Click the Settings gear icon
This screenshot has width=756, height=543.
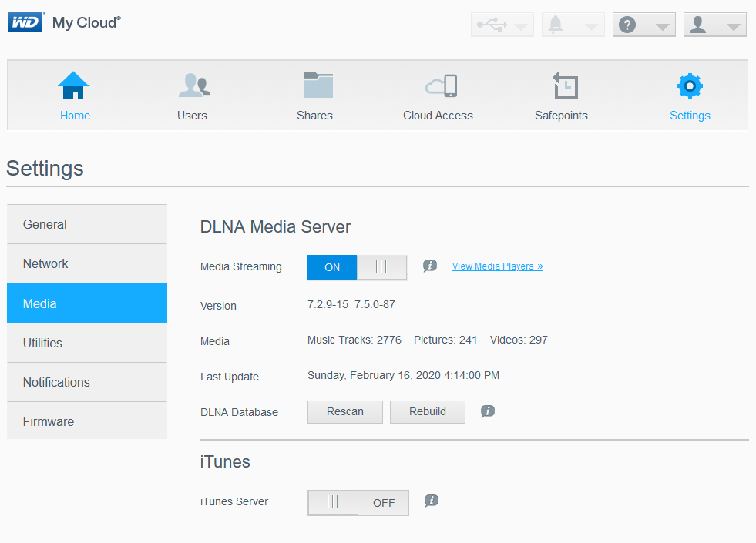tap(690, 86)
